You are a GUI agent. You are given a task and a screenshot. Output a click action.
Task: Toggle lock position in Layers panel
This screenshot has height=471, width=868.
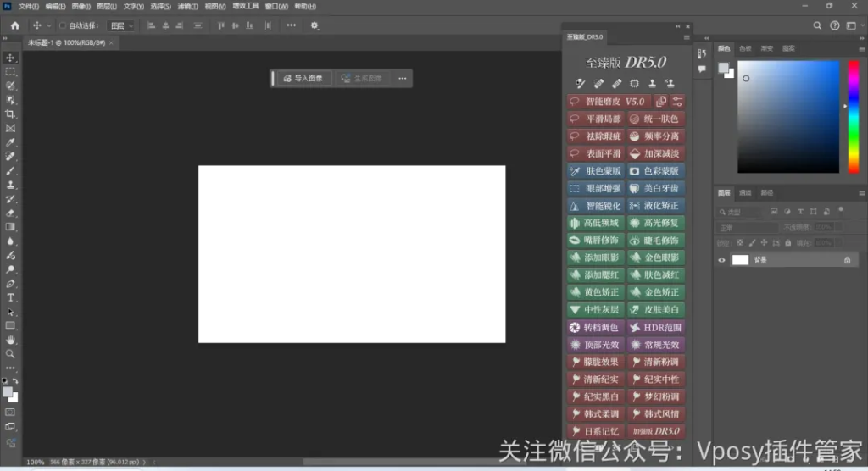[764, 243]
